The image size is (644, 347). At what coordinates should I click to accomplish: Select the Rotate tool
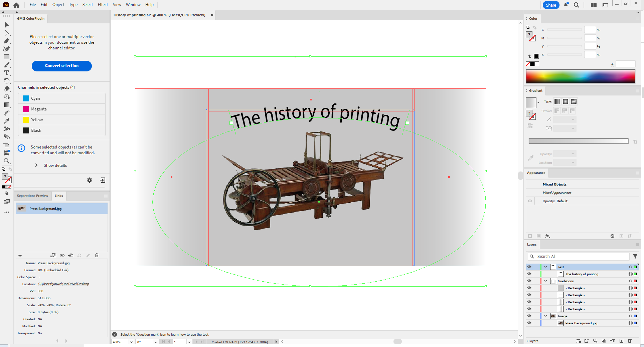click(x=7, y=81)
